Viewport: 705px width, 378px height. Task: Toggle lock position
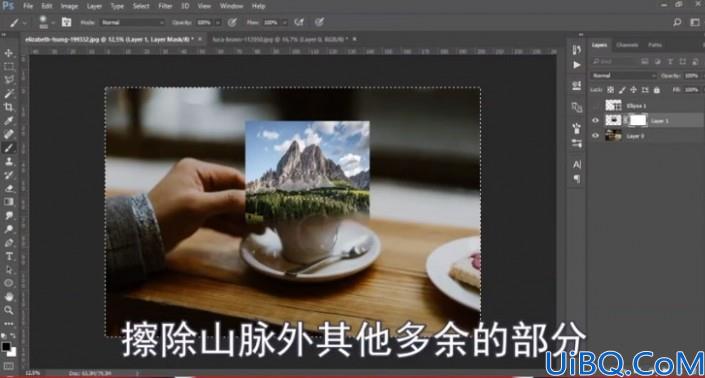click(x=634, y=90)
